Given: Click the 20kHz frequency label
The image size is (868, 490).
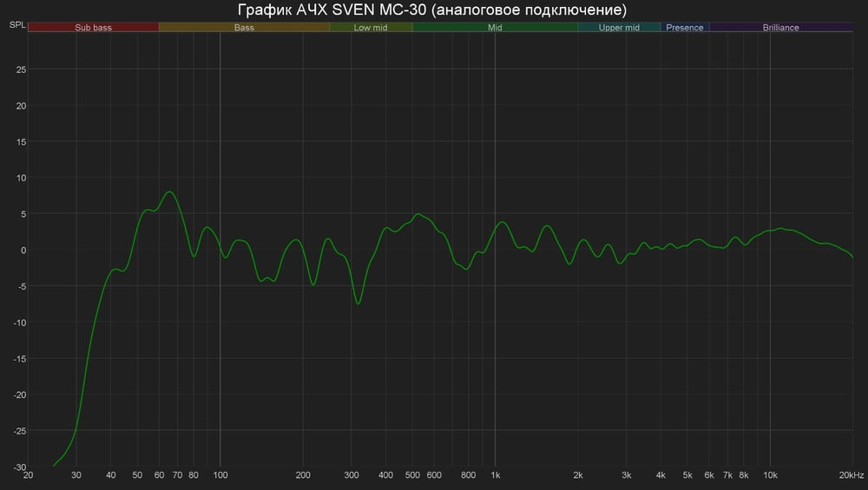Looking at the screenshot, I should (852, 475).
